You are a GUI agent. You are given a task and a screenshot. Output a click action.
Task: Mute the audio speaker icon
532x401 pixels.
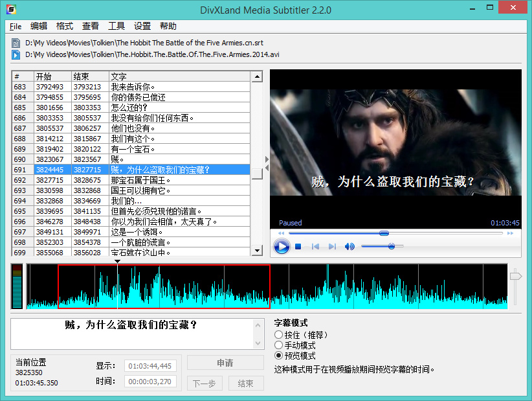tap(349, 247)
